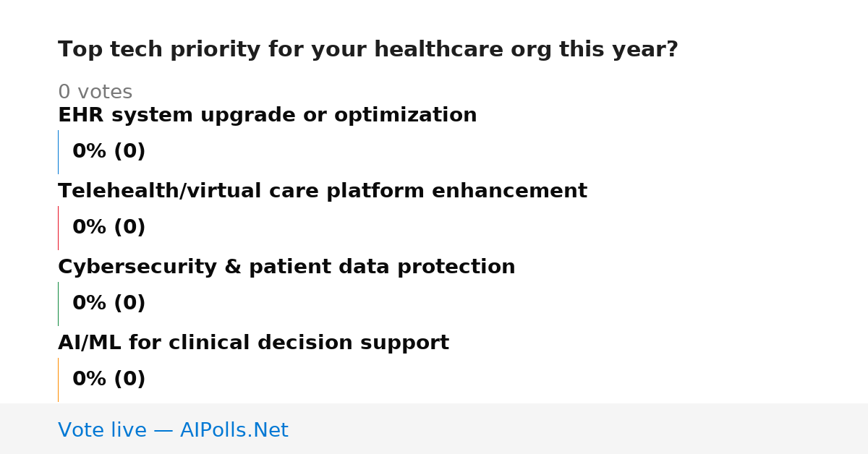The height and width of the screenshot is (454, 868).
Task: Click the gray footer bar
Action: pyautogui.click(x=434, y=429)
